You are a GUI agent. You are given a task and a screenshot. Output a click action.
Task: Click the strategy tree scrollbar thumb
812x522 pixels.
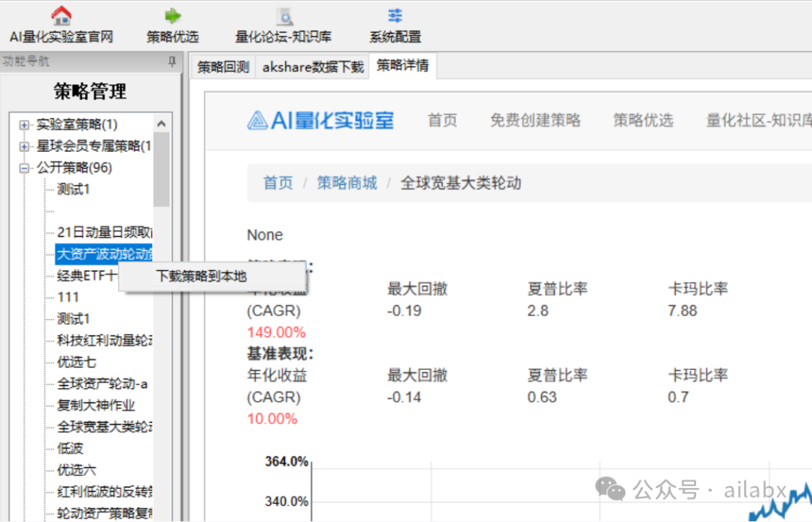click(x=161, y=169)
